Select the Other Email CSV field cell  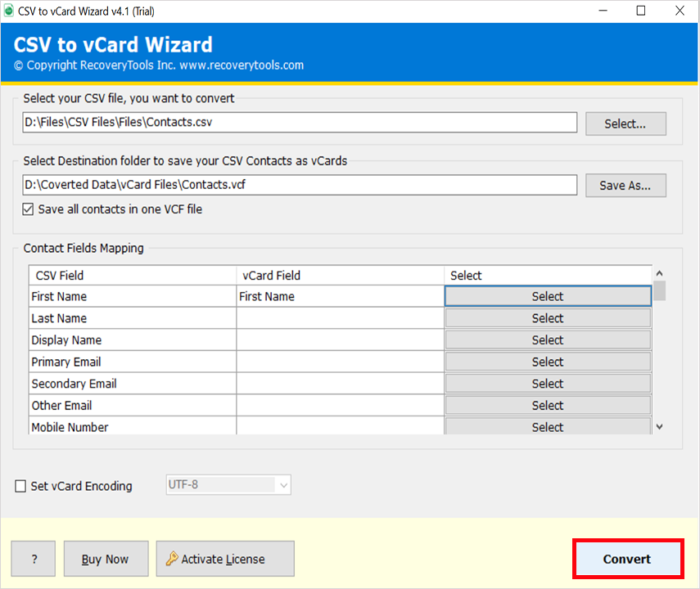point(133,406)
